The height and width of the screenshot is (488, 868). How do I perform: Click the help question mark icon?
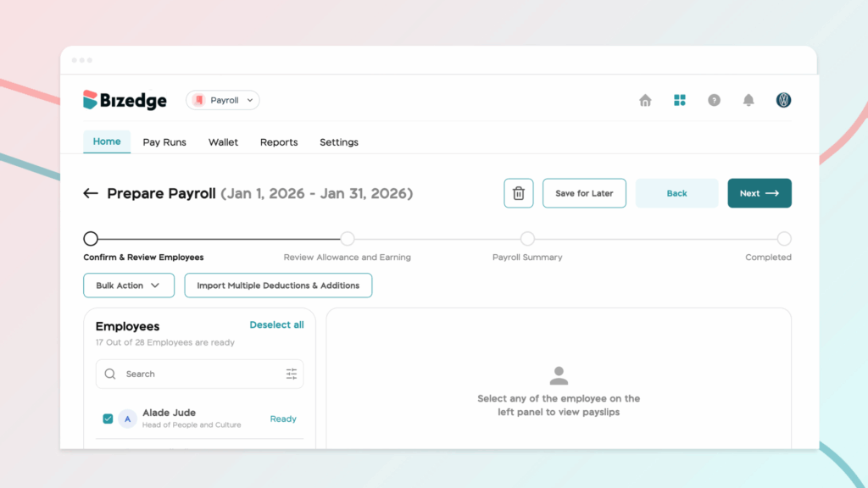pyautogui.click(x=714, y=100)
